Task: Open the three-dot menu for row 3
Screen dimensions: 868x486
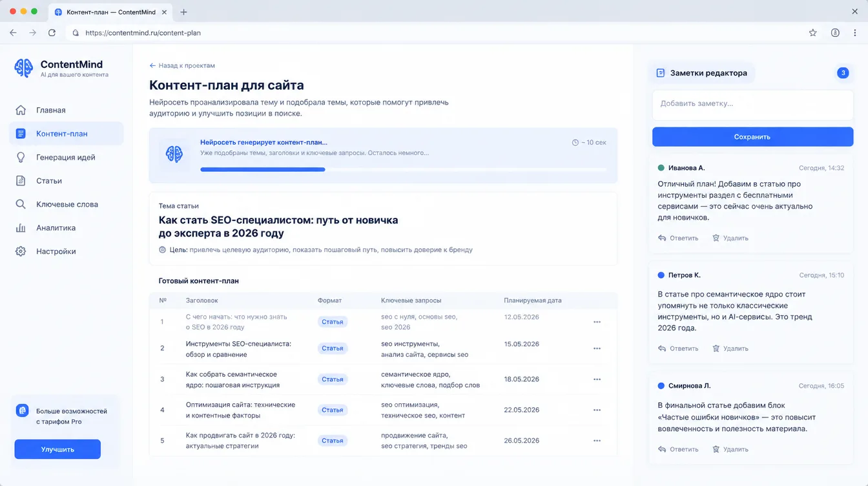Action: pyautogui.click(x=597, y=379)
